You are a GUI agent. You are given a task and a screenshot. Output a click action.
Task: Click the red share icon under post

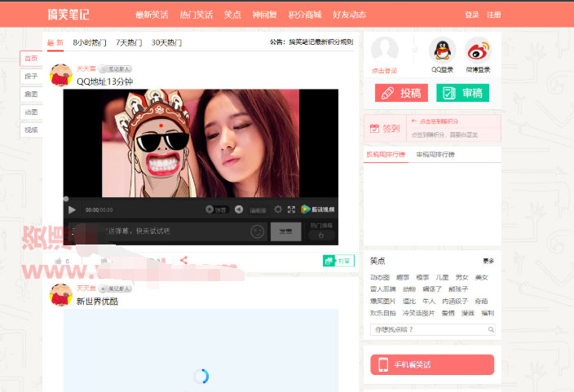pyautogui.click(x=183, y=261)
